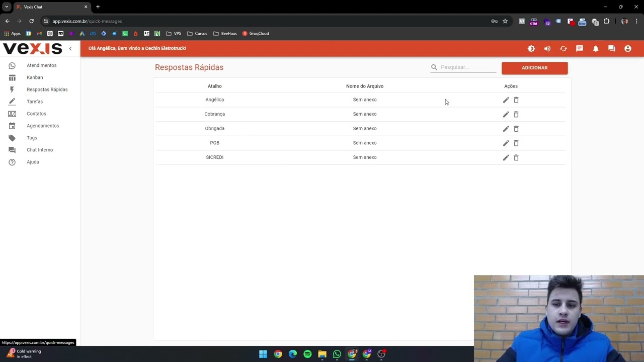Viewport: 644px width, 362px height.
Task: Open the Chrome extensions puzzle icon
Action: coord(607,21)
